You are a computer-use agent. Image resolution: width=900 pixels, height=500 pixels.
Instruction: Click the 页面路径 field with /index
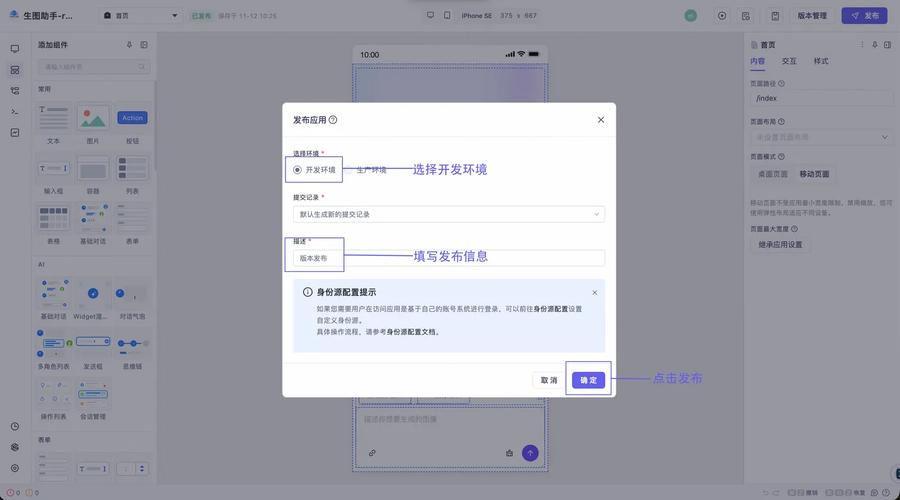pos(821,99)
